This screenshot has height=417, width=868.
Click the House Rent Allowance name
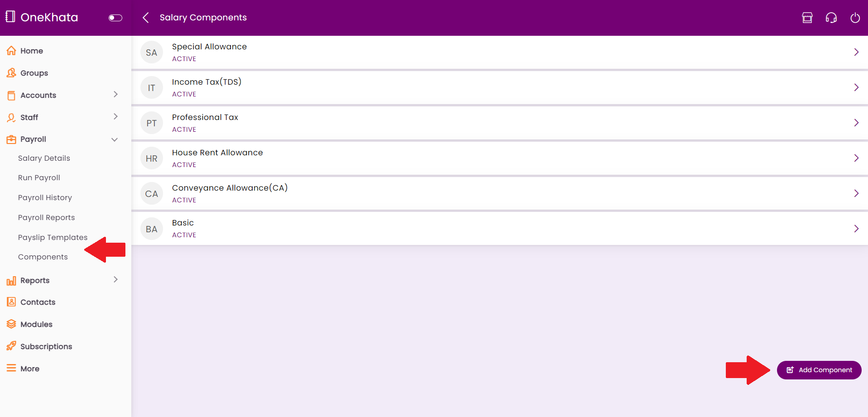[x=217, y=153]
